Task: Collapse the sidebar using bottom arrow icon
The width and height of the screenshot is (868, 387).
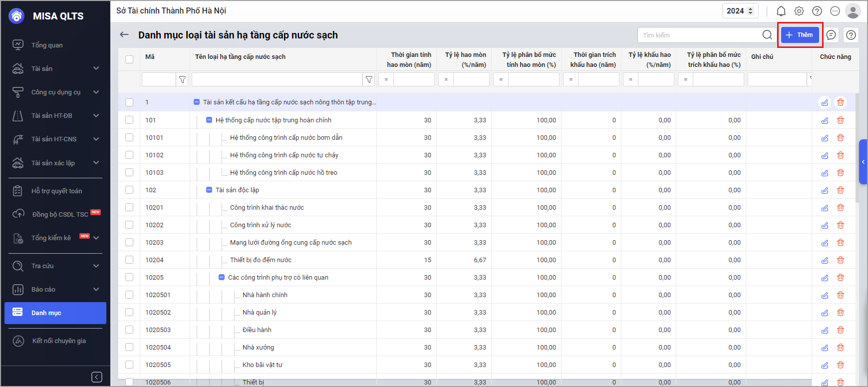Action: [x=97, y=377]
